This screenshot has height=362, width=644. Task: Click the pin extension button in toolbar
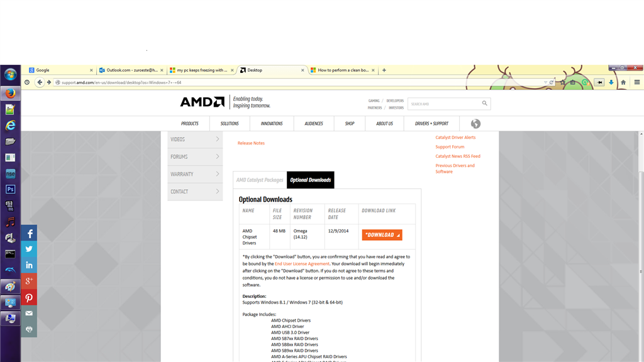tap(599, 82)
